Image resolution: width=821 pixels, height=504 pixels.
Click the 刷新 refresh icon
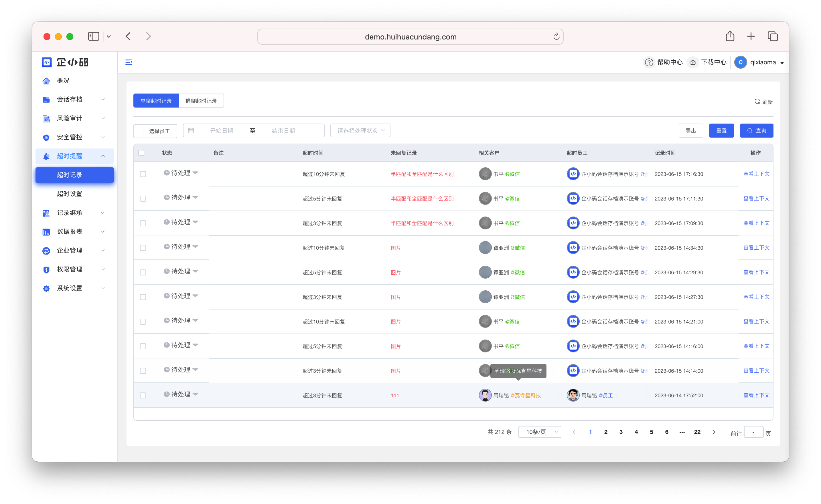pos(757,101)
